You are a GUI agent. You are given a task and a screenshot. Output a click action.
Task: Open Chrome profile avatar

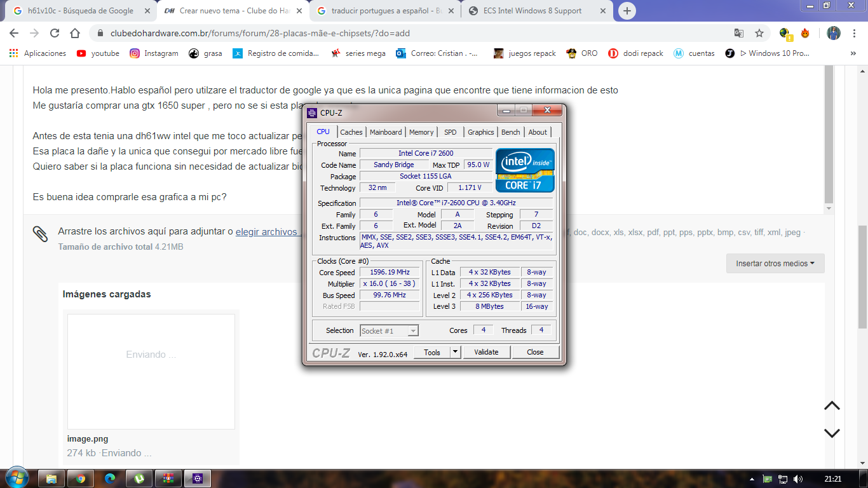point(834,33)
